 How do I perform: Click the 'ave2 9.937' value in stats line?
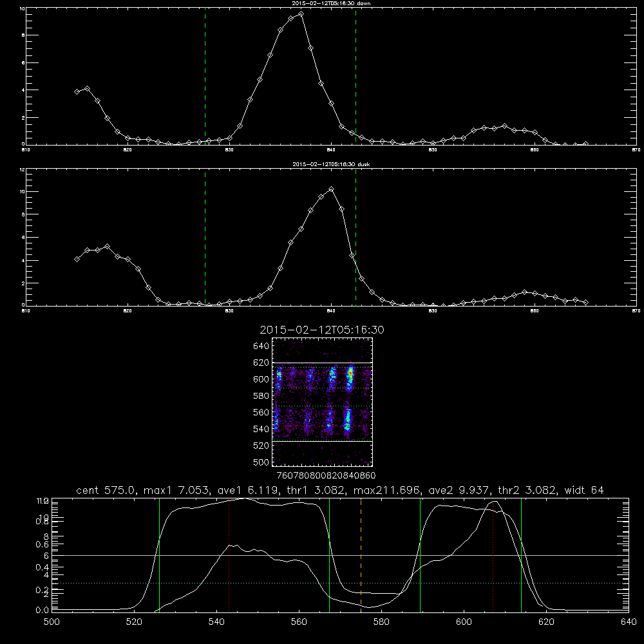(459, 490)
